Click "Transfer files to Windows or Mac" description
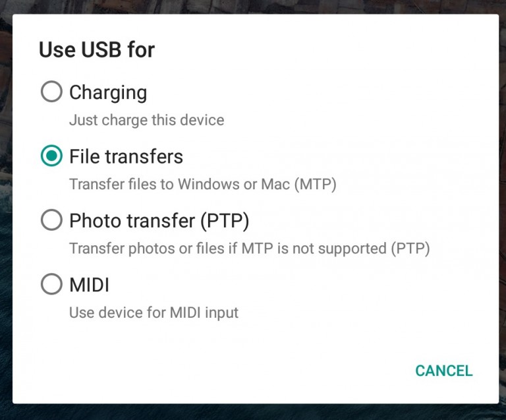 tap(202, 184)
